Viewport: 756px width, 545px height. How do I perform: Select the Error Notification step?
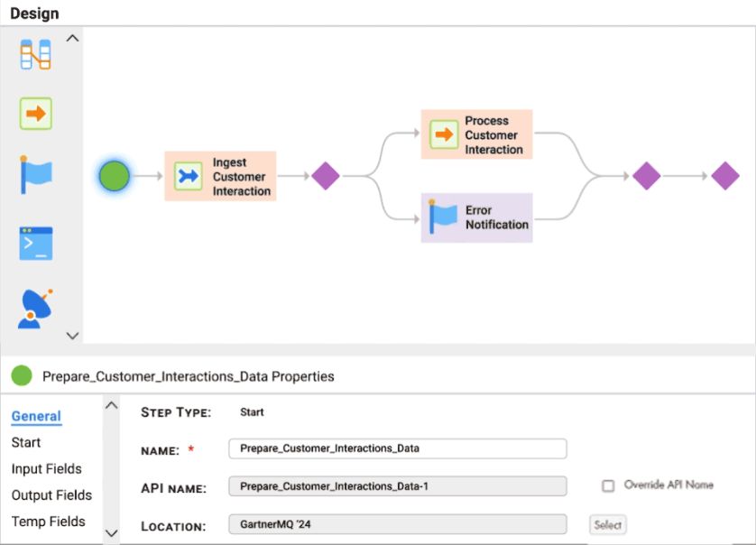[477, 217]
